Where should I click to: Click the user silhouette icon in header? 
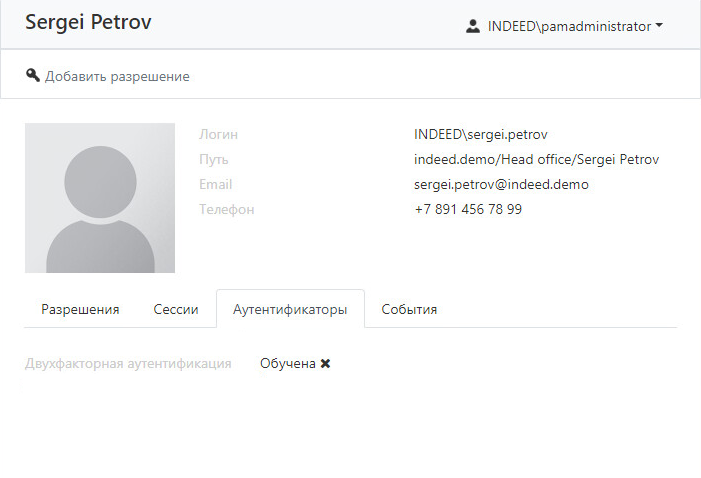click(473, 26)
